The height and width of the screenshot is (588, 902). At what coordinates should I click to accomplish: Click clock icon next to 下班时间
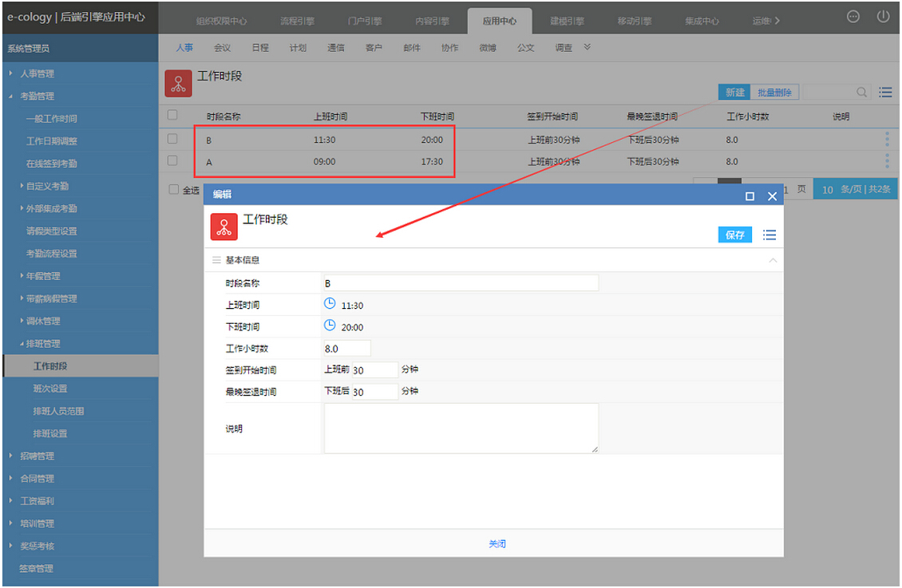pyautogui.click(x=330, y=326)
